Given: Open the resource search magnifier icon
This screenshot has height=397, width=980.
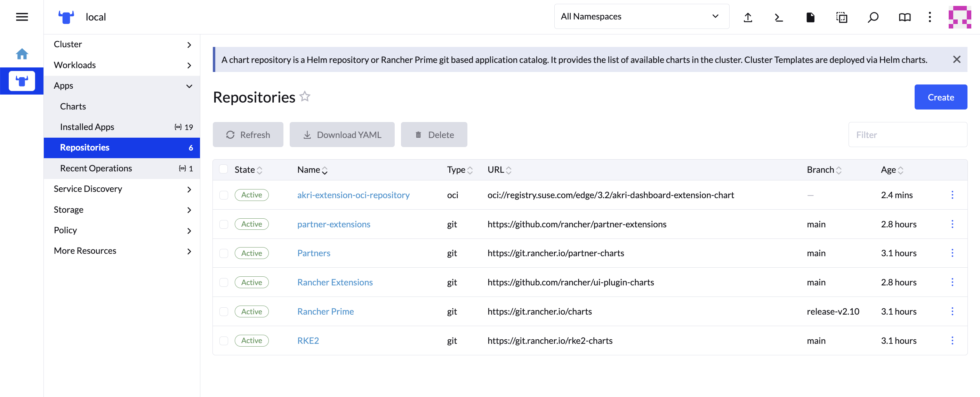Looking at the screenshot, I should tap(873, 17).
